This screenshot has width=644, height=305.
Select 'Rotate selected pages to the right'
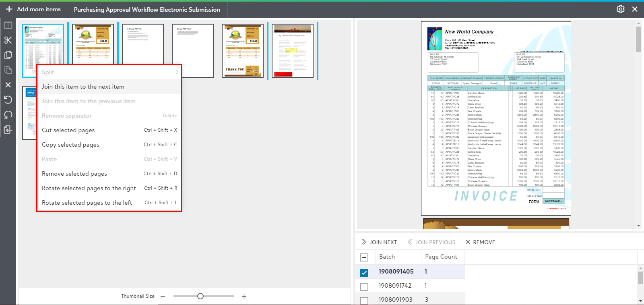89,188
